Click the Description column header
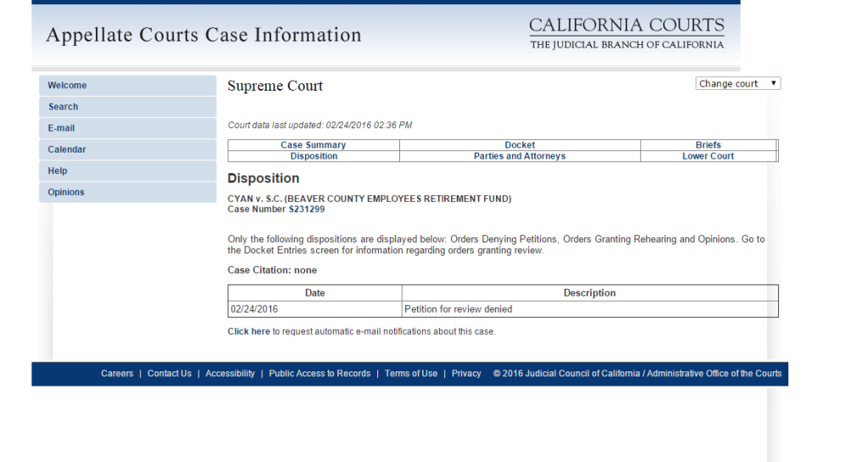The image size is (868, 462). click(x=590, y=292)
